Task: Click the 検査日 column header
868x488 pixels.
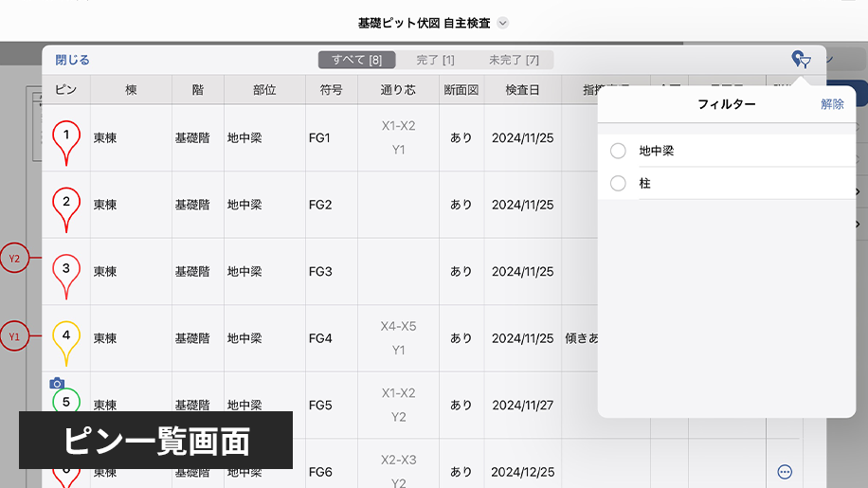Action: tap(522, 90)
